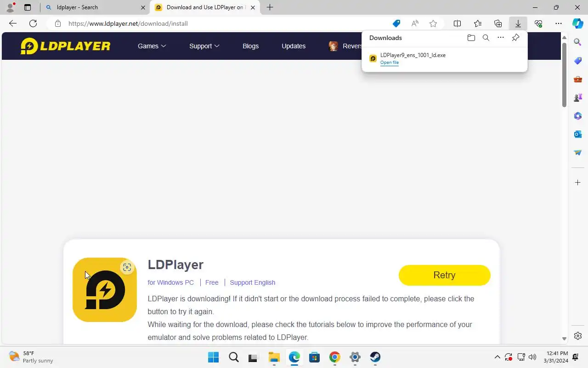Add this page to favorites star
The width and height of the screenshot is (588, 368).
433,23
